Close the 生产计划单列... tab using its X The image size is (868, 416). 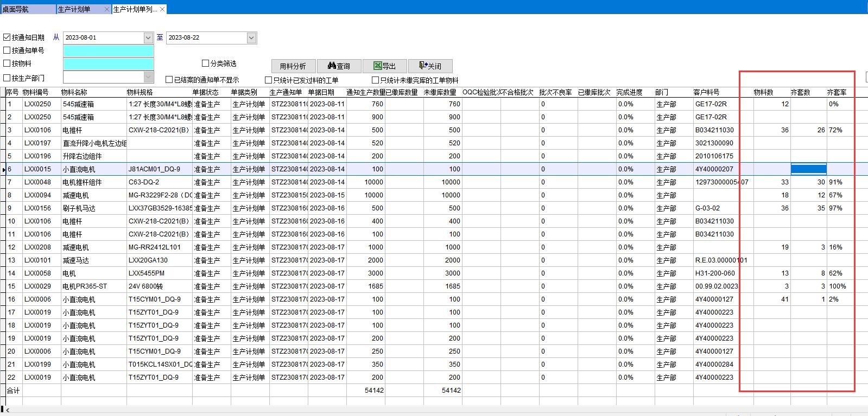[x=162, y=9]
